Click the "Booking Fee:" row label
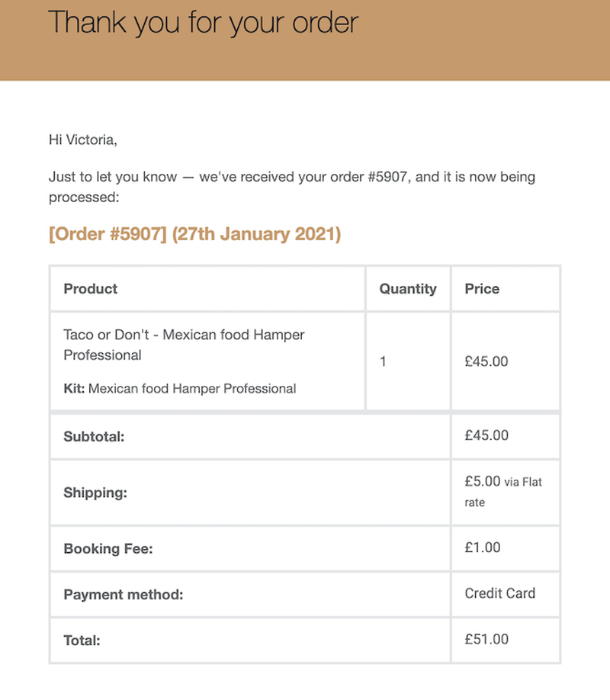 [108, 549]
